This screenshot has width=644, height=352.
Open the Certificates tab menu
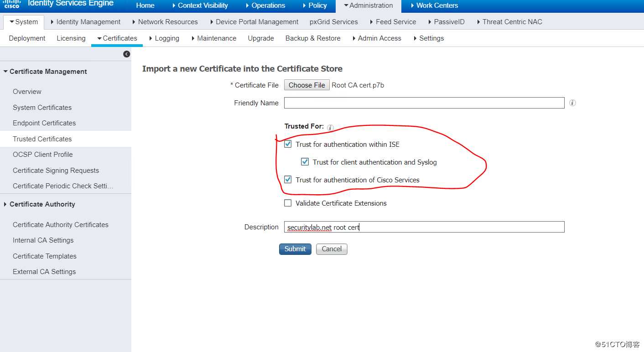coord(117,38)
